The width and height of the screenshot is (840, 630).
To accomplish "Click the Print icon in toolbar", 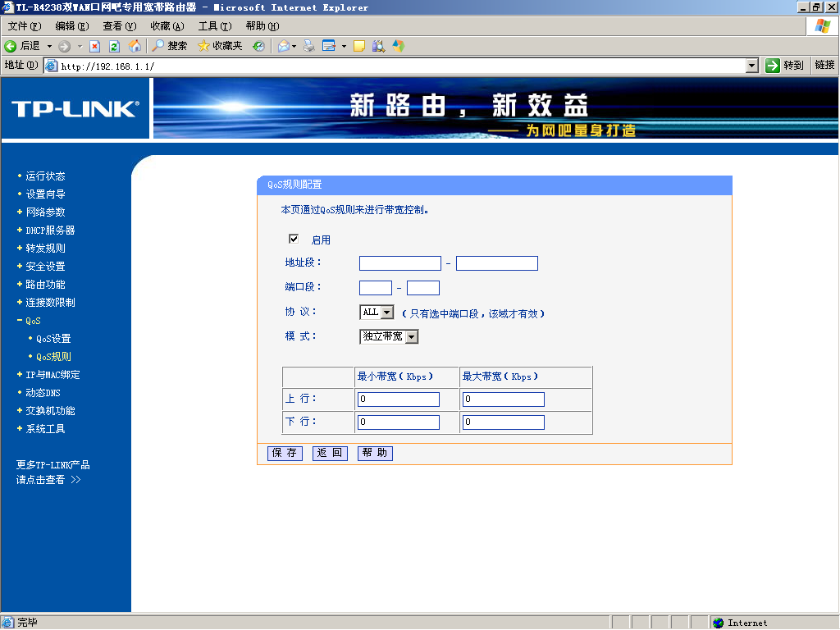I will click(309, 46).
